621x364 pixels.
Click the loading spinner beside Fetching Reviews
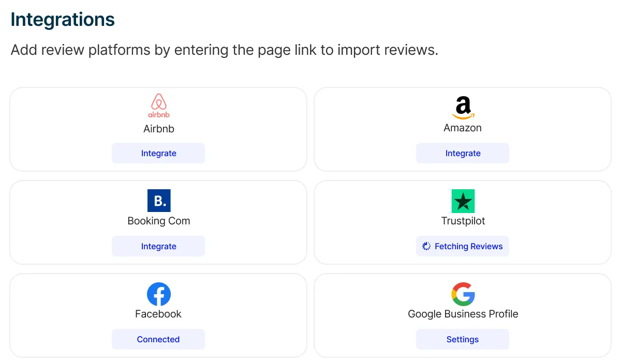426,246
